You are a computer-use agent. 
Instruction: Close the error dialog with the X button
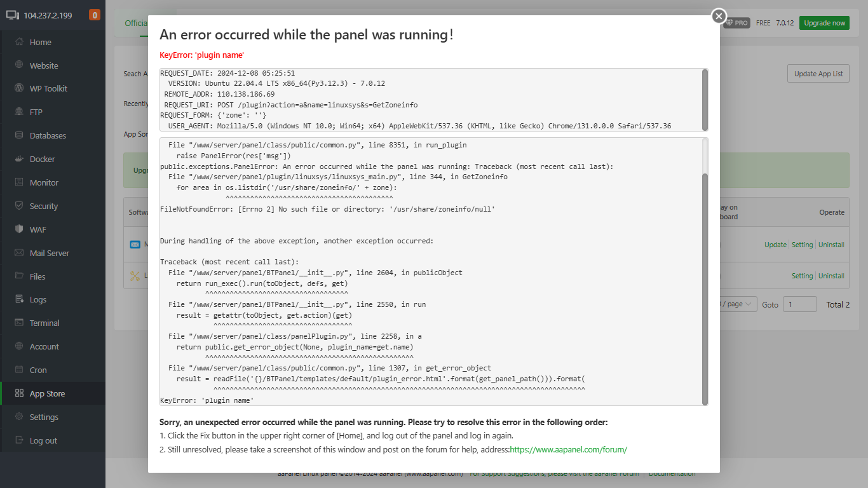(719, 16)
